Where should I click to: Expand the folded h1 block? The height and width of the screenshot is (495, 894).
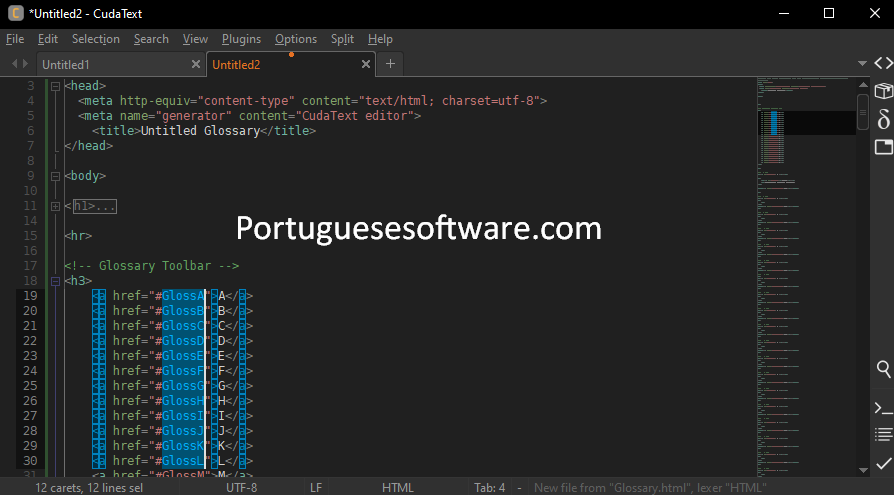55,206
